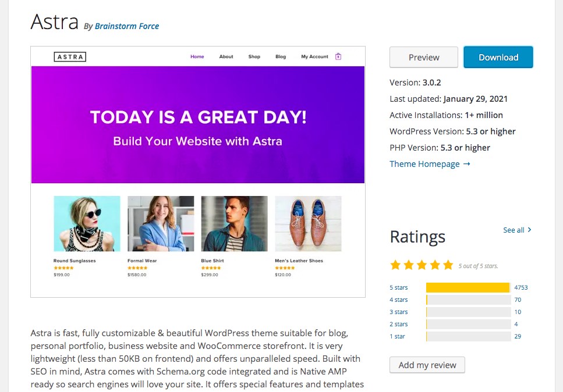Viewport: 563px width, 392px height.
Task: Open the Preview button
Action: [424, 58]
